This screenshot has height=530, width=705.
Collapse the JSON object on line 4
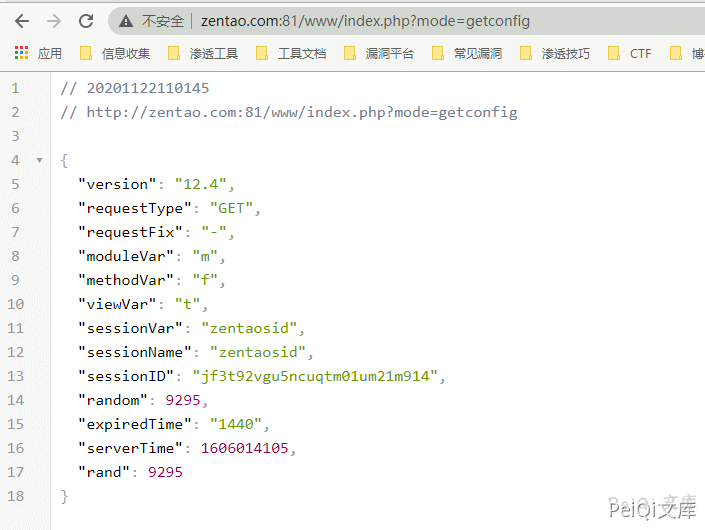pyautogui.click(x=38, y=160)
